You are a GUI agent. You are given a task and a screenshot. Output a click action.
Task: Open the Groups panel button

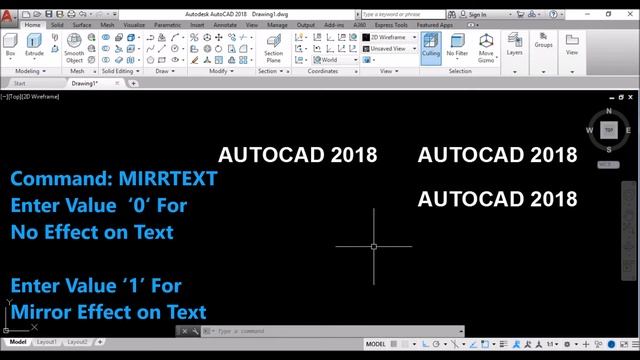(543, 41)
